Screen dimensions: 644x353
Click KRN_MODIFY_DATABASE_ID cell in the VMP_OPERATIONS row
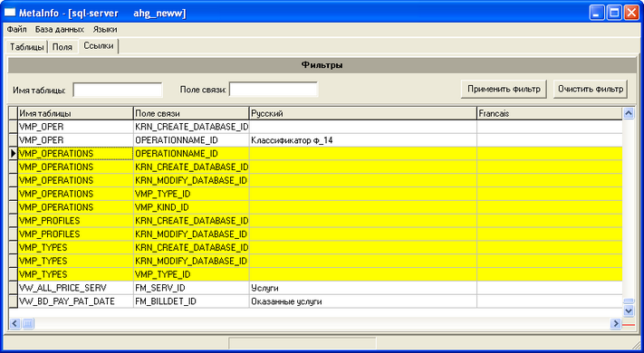(191, 181)
